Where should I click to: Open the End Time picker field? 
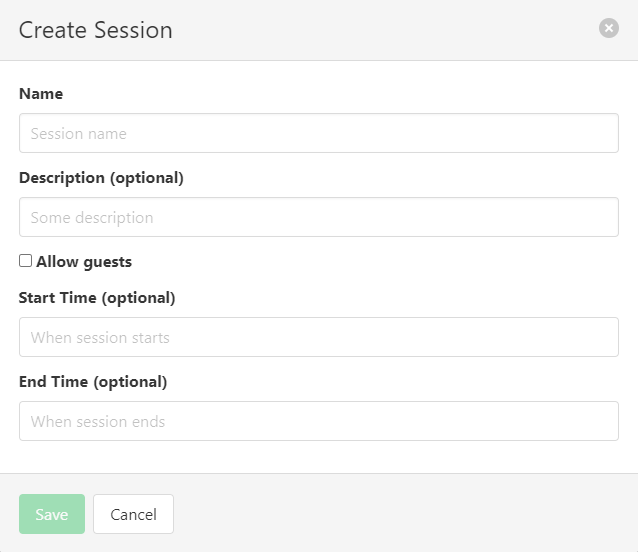(318, 421)
